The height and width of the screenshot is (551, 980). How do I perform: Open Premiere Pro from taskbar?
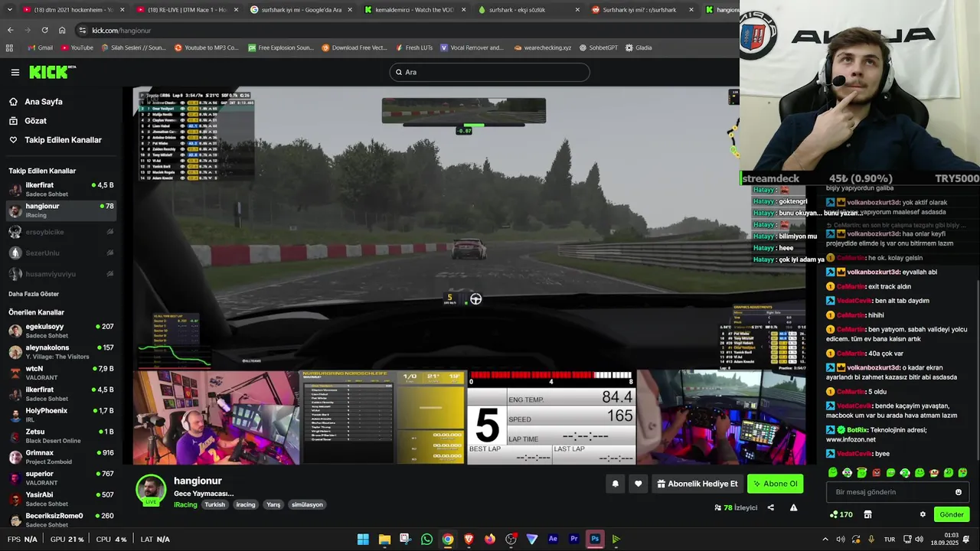[574, 539]
